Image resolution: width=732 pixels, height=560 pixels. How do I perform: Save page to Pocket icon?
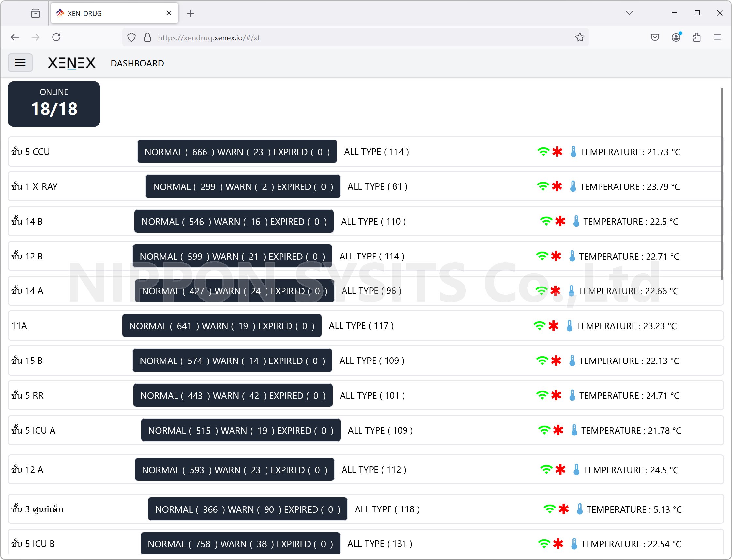tap(655, 37)
